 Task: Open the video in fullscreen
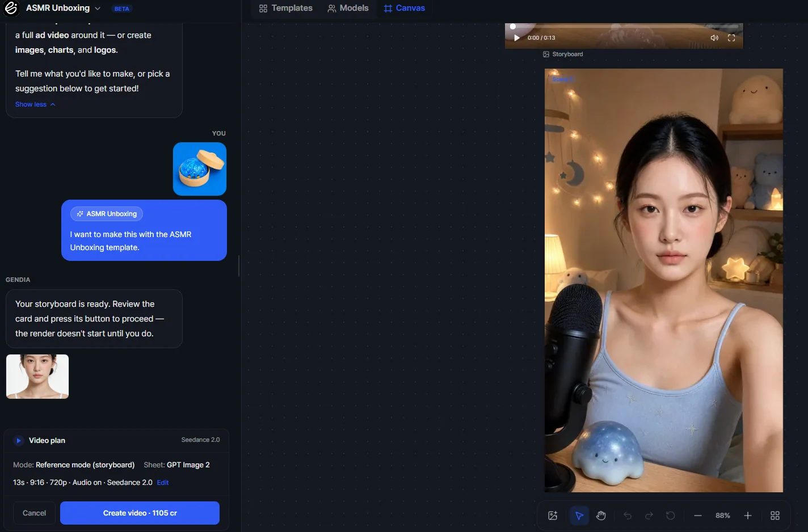[x=731, y=38]
